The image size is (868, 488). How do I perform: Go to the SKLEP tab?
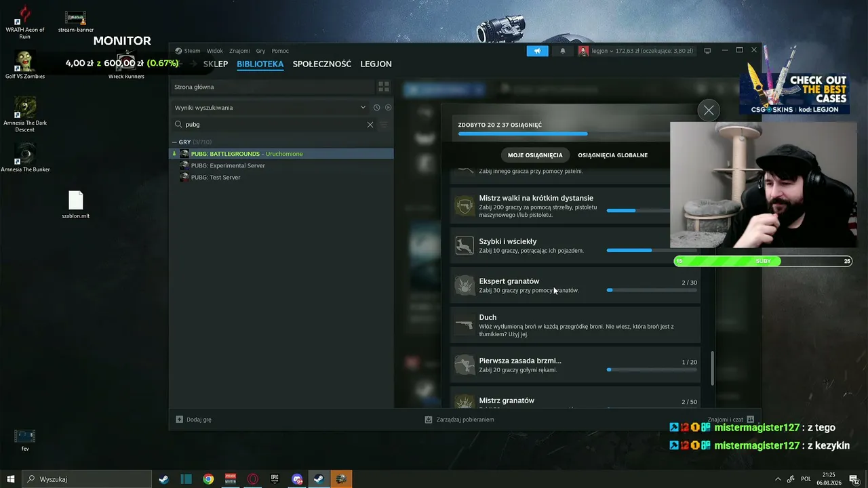(216, 64)
